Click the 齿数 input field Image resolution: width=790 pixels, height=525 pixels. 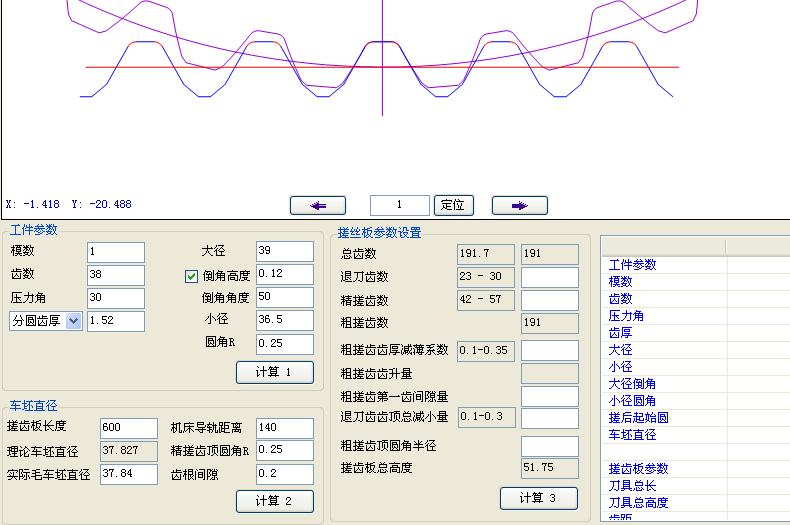(116, 275)
